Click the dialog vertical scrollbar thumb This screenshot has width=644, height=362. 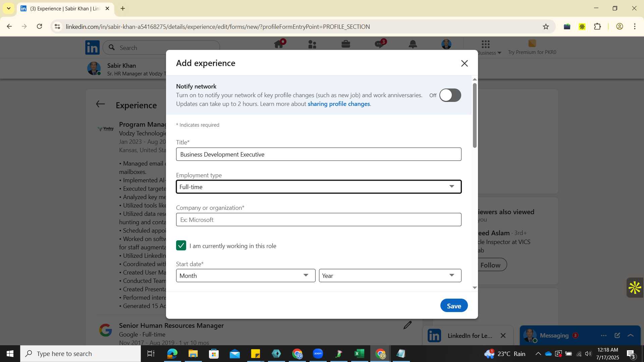pos(474,115)
